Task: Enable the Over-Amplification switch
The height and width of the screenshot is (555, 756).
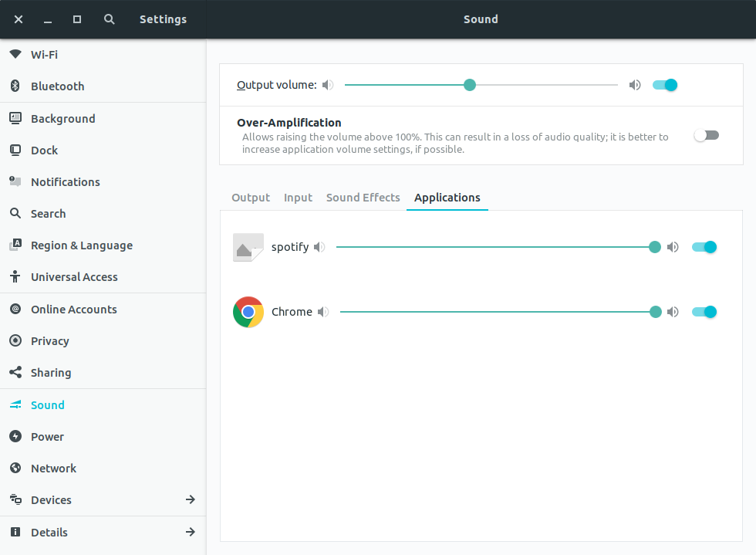Action: [x=707, y=135]
